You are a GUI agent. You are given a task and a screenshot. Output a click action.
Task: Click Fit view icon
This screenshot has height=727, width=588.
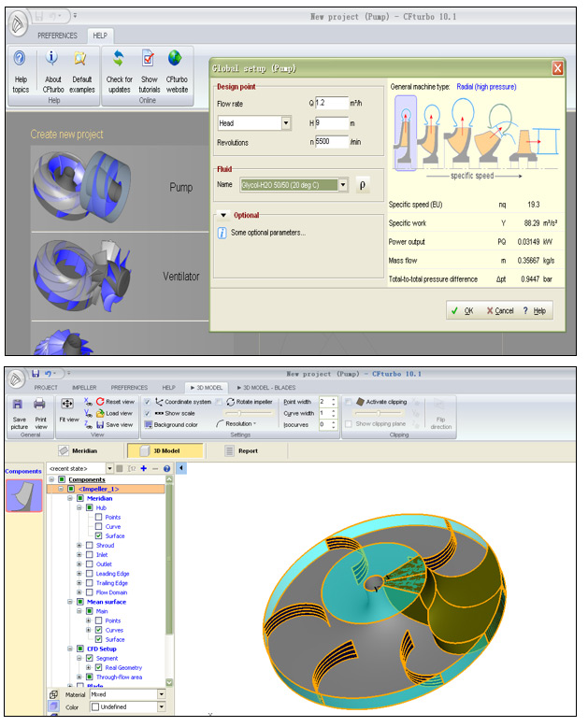pyautogui.click(x=67, y=405)
